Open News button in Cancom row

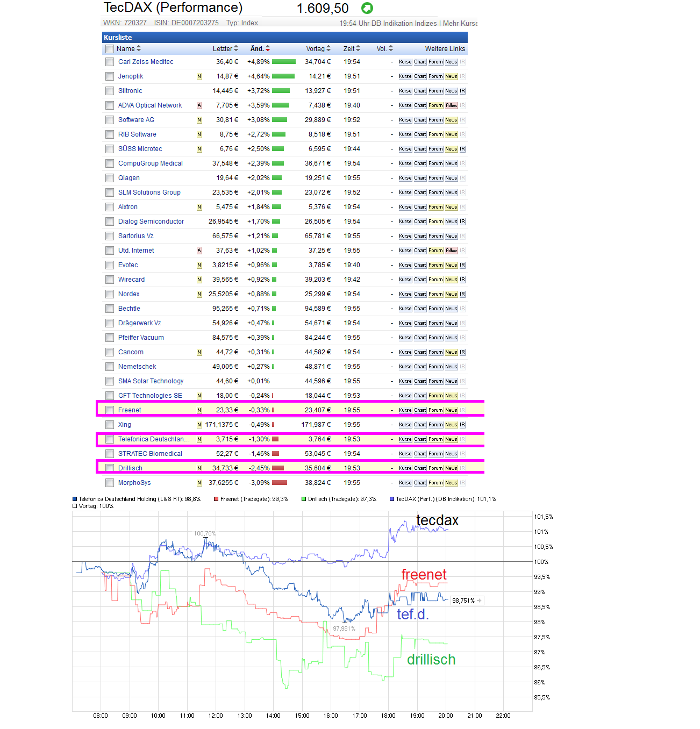coord(452,352)
